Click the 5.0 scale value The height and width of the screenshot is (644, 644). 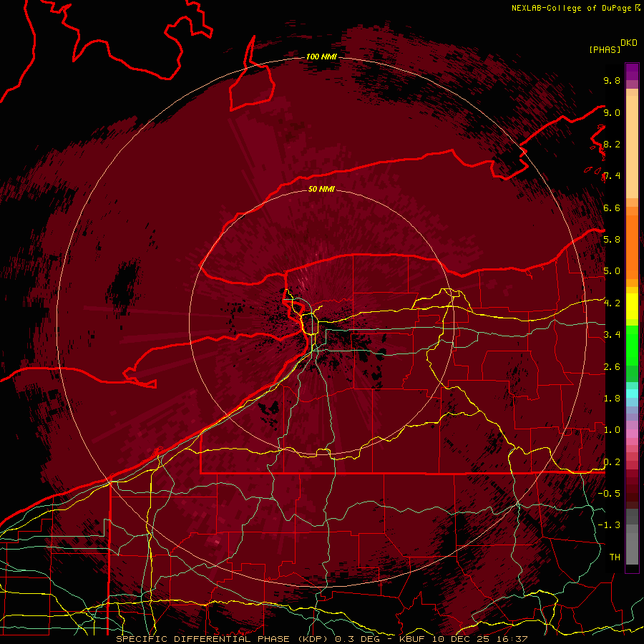click(612, 271)
